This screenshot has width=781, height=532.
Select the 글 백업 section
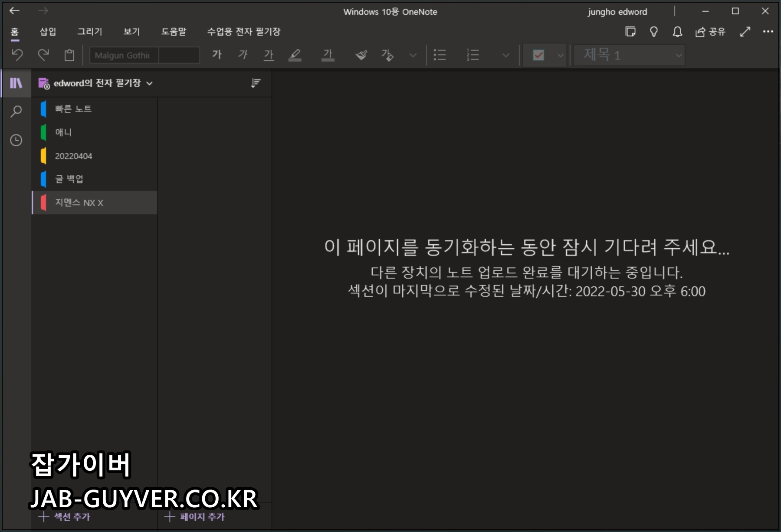point(95,179)
